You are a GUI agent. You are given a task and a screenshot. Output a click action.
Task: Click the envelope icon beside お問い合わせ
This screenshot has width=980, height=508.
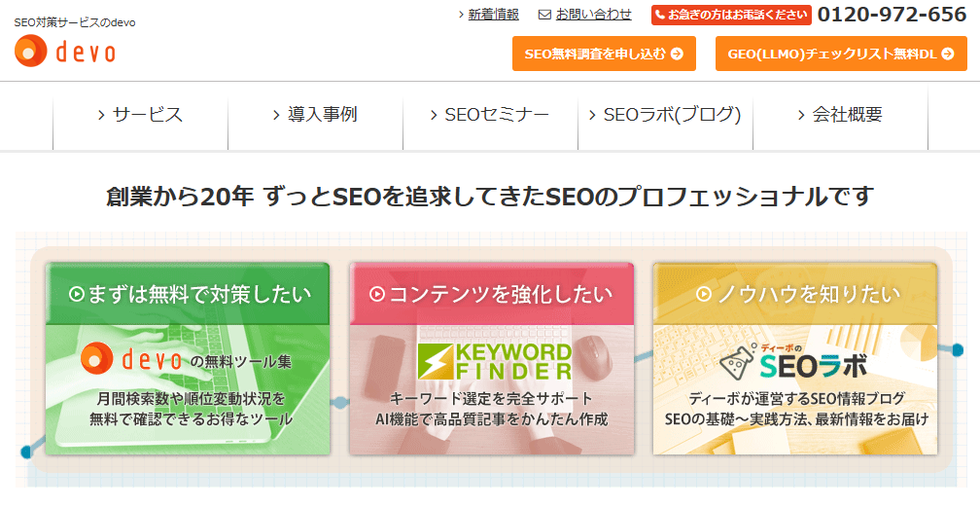click(544, 15)
